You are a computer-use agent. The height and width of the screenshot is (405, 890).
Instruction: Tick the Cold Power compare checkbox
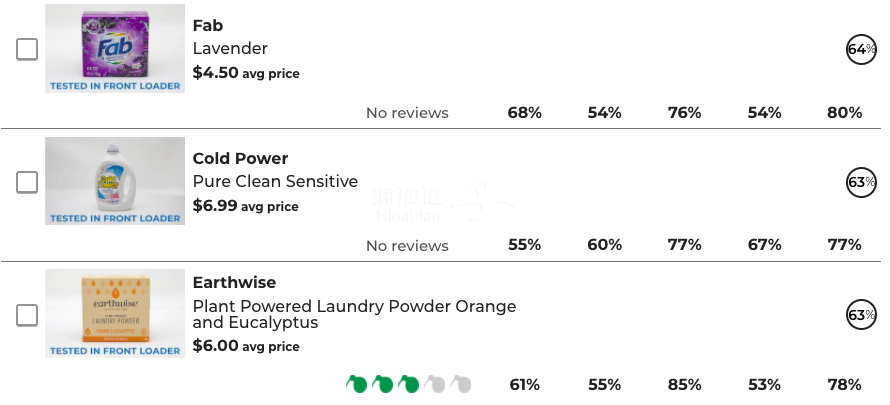point(27,182)
